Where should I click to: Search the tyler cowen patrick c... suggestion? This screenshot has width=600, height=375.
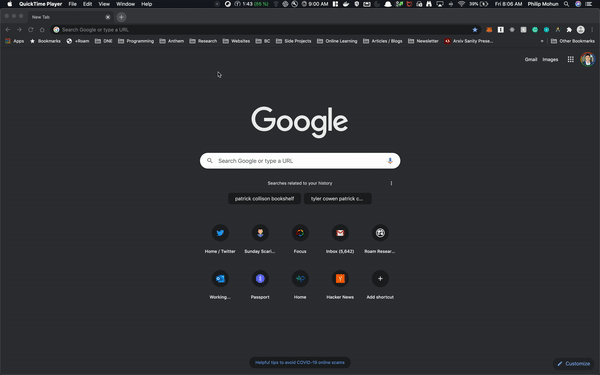[x=338, y=199]
